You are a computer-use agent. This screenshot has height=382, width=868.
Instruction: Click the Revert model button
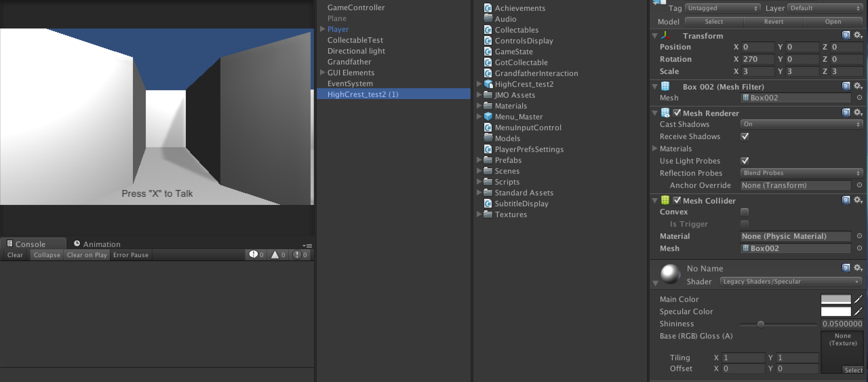(773, 22)
